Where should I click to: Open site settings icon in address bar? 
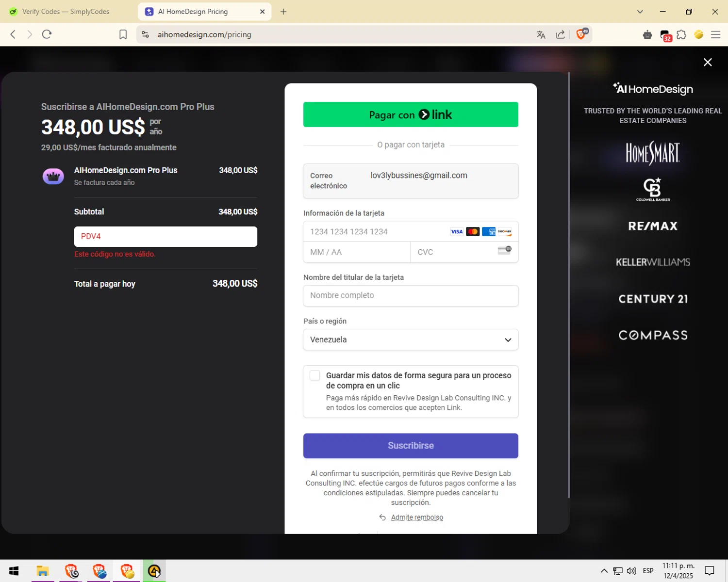145,34
